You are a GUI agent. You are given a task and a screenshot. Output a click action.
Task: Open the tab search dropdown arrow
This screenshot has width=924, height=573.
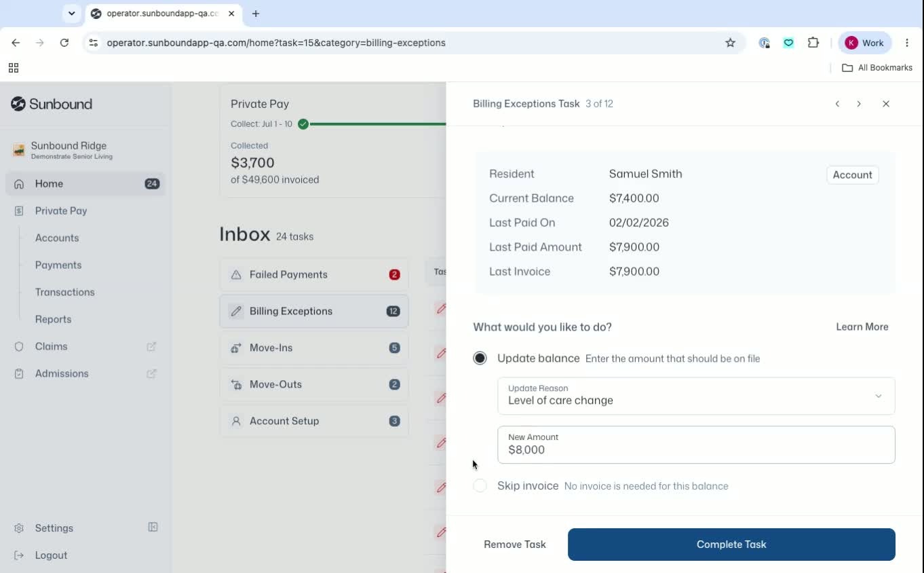pos(72,14)
